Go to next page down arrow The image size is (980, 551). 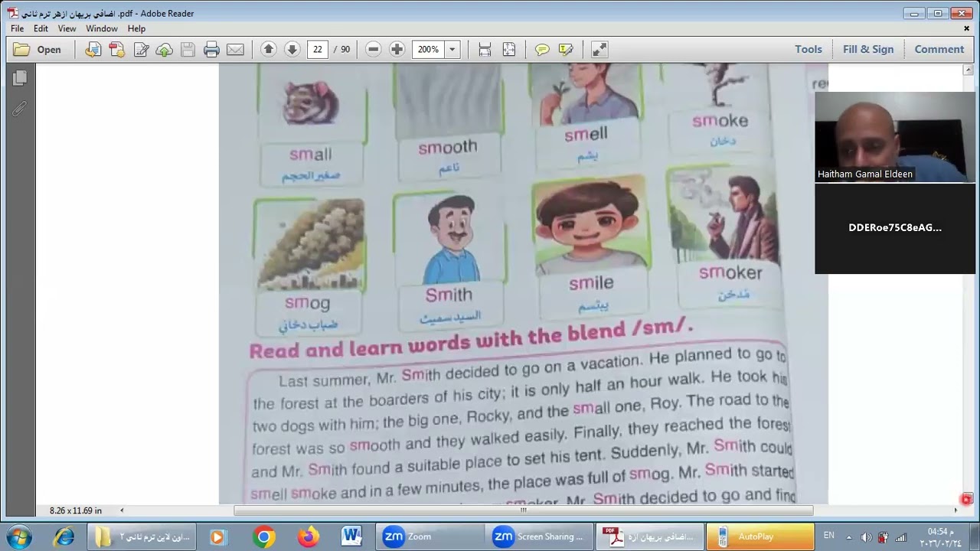click(292, 49)
